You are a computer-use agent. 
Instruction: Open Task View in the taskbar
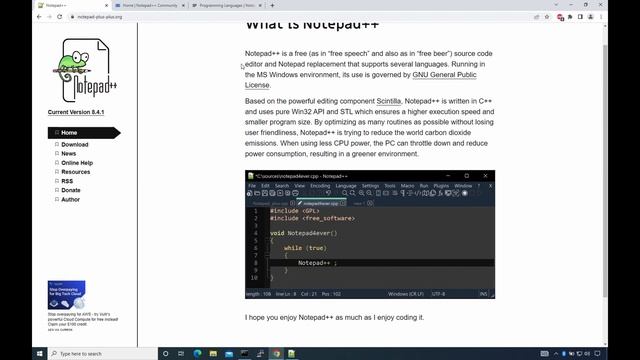pyautogui.click(x=181, y=353)
